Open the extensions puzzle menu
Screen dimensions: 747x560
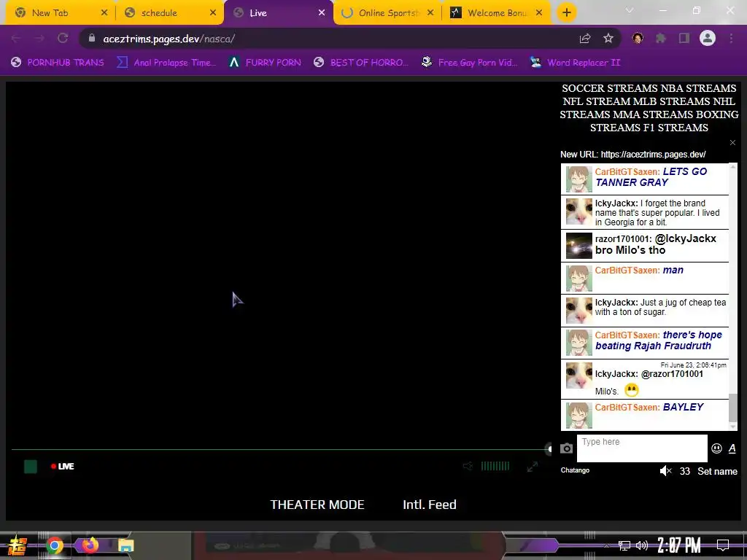tap(661, 39)
